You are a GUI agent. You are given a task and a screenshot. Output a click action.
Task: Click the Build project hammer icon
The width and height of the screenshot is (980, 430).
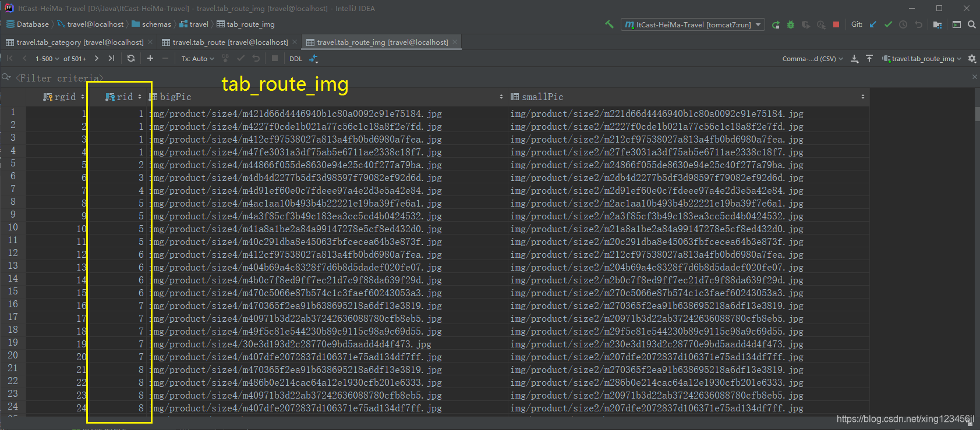point(609,24)
